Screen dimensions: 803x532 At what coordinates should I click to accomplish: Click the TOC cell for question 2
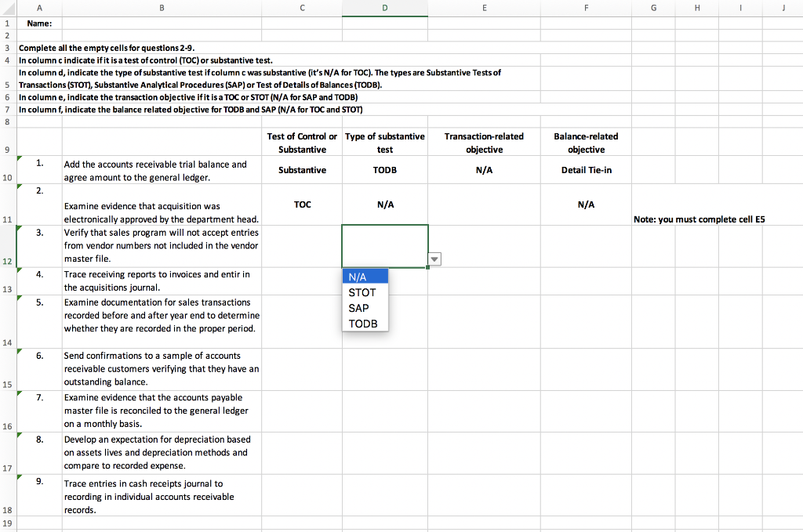[302, 204]
